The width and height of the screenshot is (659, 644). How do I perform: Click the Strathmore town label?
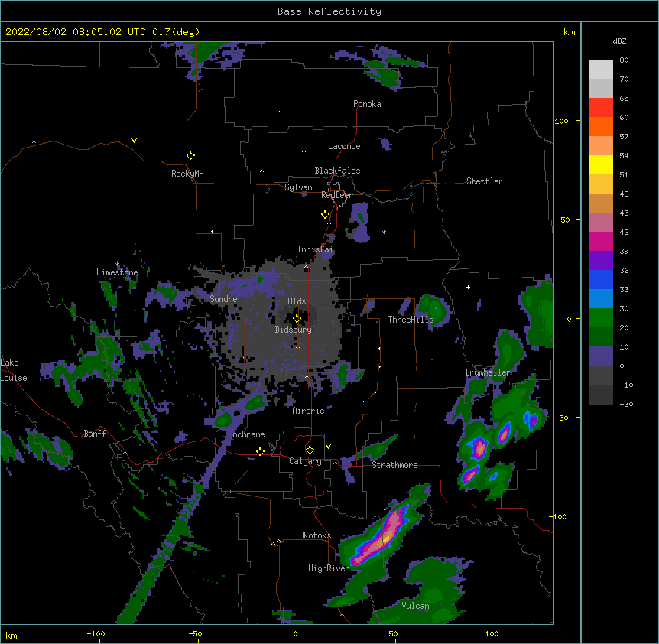[x=394, y=465]
